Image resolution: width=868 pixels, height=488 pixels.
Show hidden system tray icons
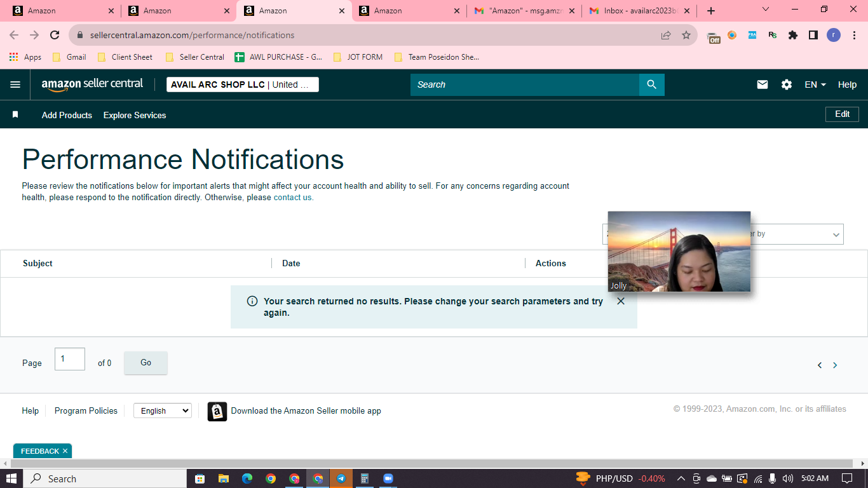(681, 478)
